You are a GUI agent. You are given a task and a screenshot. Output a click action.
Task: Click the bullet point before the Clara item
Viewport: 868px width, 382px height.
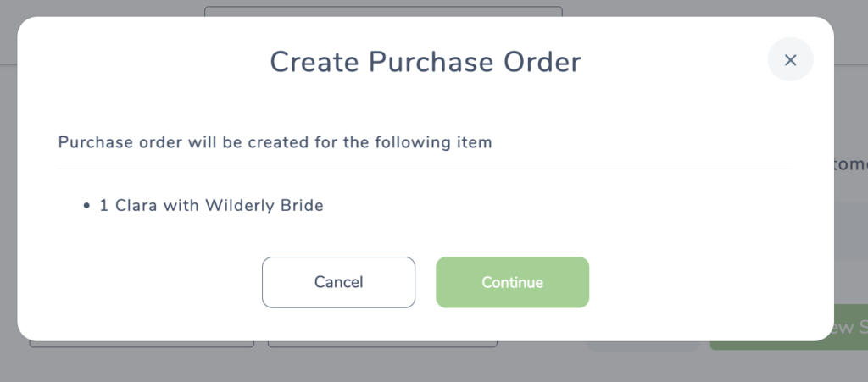pyautogui.click(x=86, y=206)
